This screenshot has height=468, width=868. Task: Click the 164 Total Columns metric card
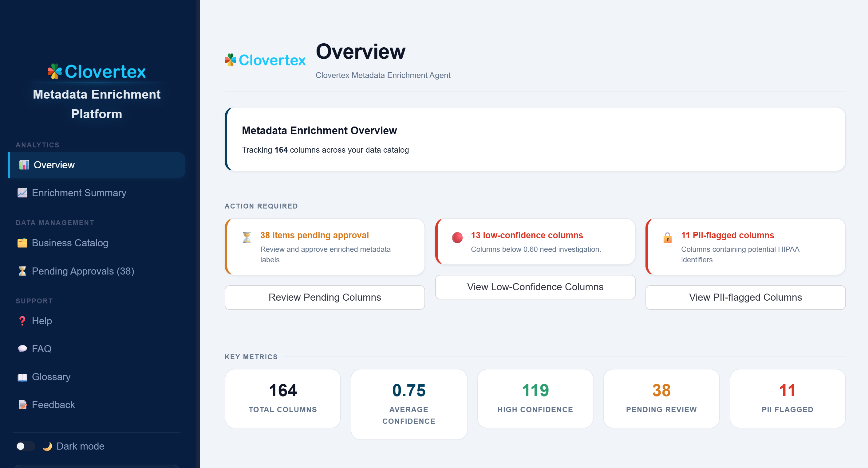tap(282, 398)
